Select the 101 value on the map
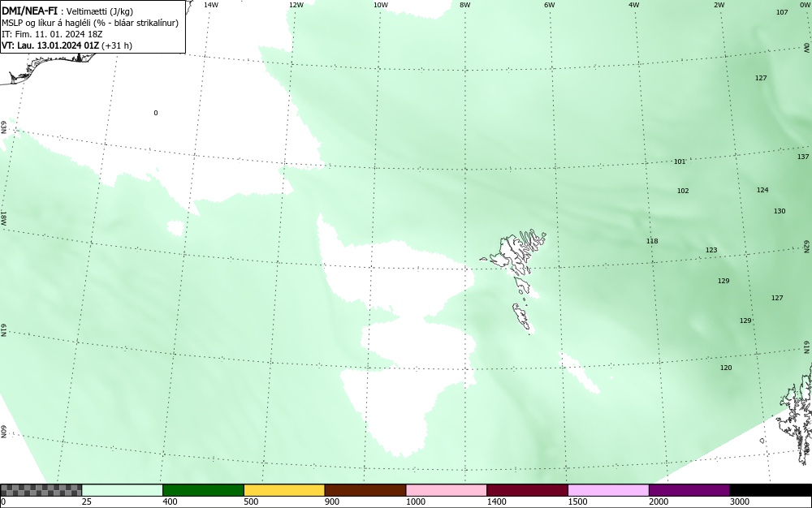The width and height of the screenshot is (812, 508). pyautogui.click(x=680, y=161)
